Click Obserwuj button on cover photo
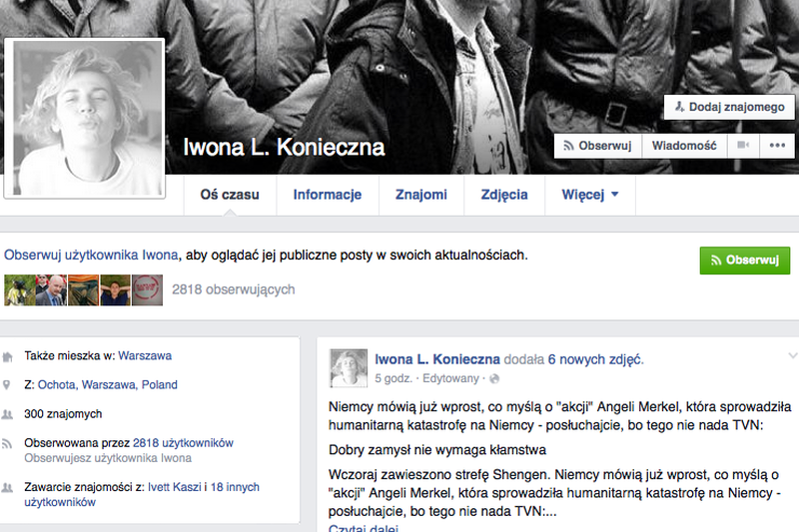 597,146
